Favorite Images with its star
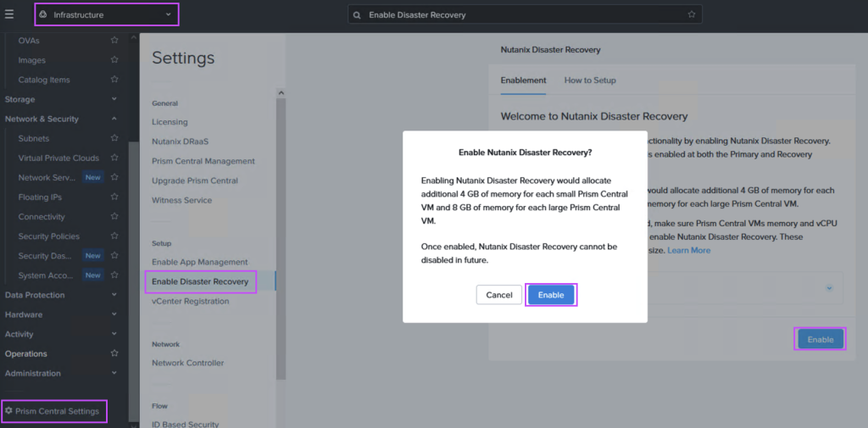Screen dimensions: 868x428 (114, 60)
